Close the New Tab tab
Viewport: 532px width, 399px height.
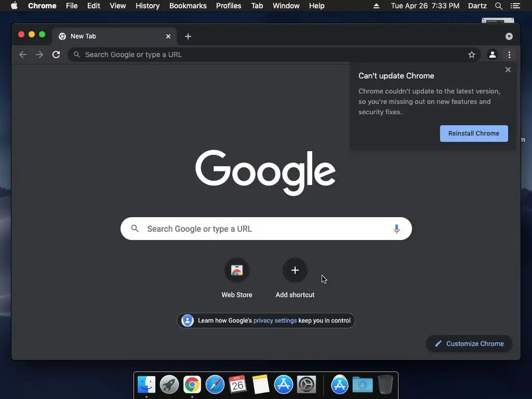pos(168,36)
